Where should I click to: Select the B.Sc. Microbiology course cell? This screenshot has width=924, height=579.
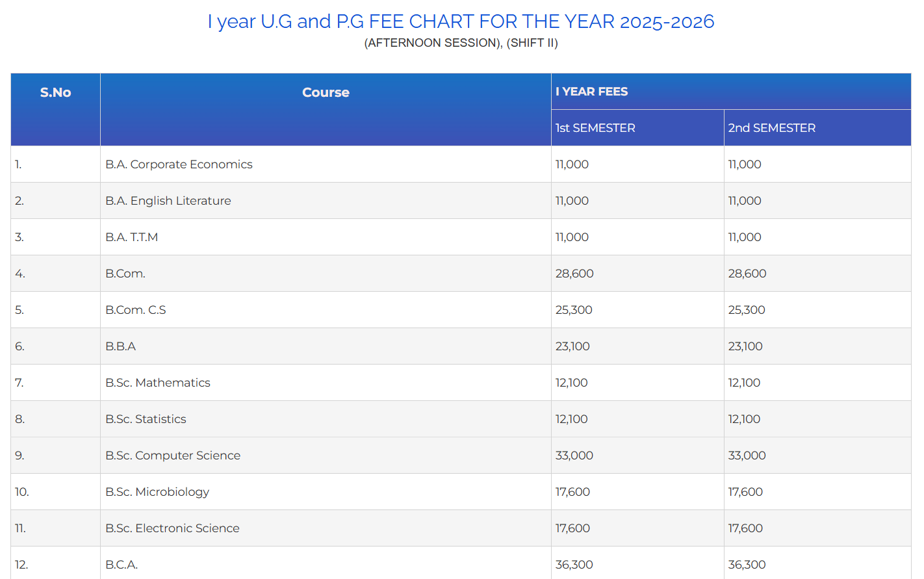157,492
